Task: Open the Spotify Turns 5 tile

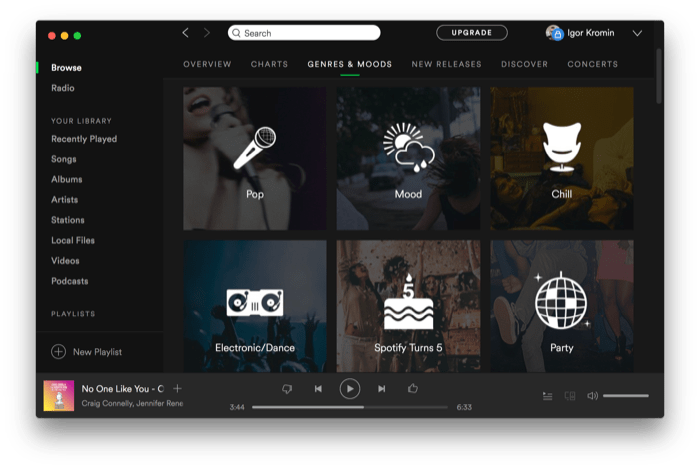Action: [408, 306]
